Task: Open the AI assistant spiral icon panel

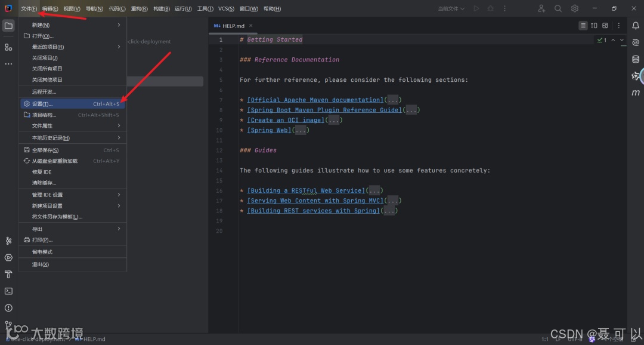Action: click(636, 42)
